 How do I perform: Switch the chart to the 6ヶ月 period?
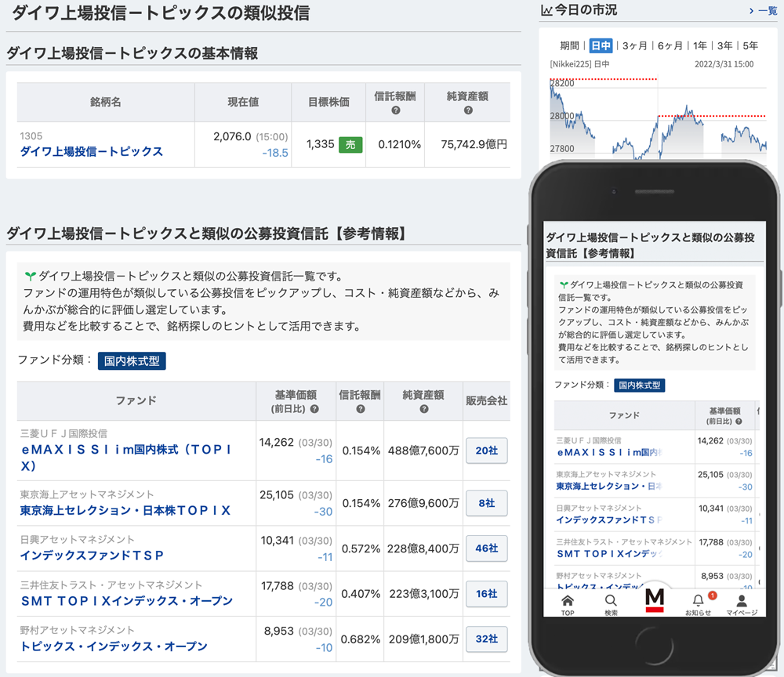(670, 46)
